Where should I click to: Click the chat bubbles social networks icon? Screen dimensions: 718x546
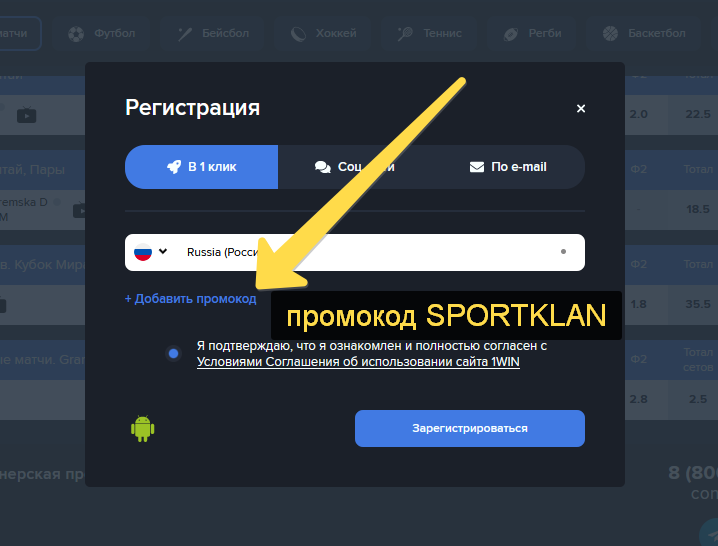click(323, 167)
